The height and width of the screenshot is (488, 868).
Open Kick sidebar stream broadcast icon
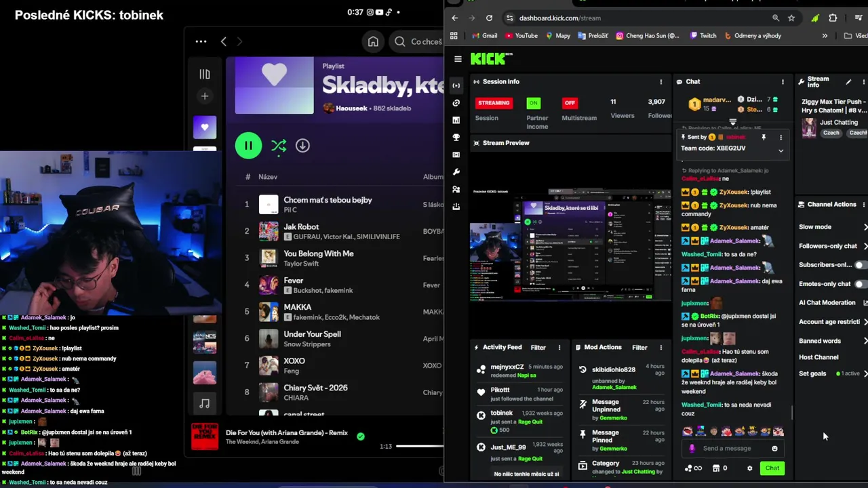[x=456, y=85]
